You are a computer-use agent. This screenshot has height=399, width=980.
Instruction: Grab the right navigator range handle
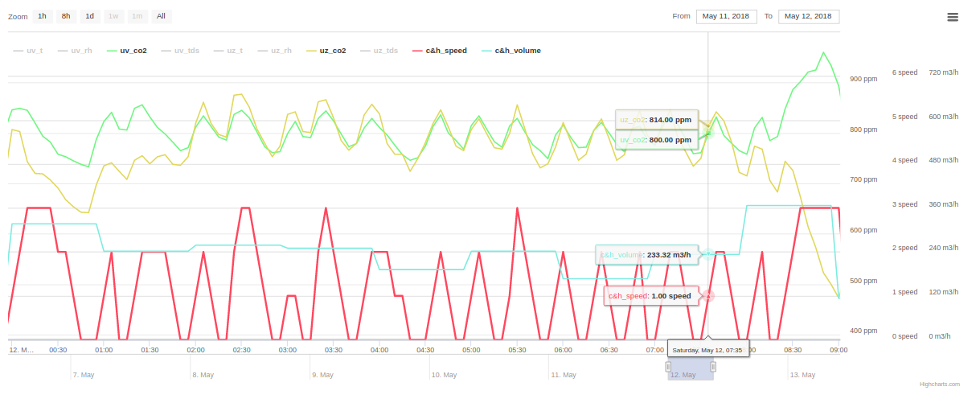coord(713,367)
